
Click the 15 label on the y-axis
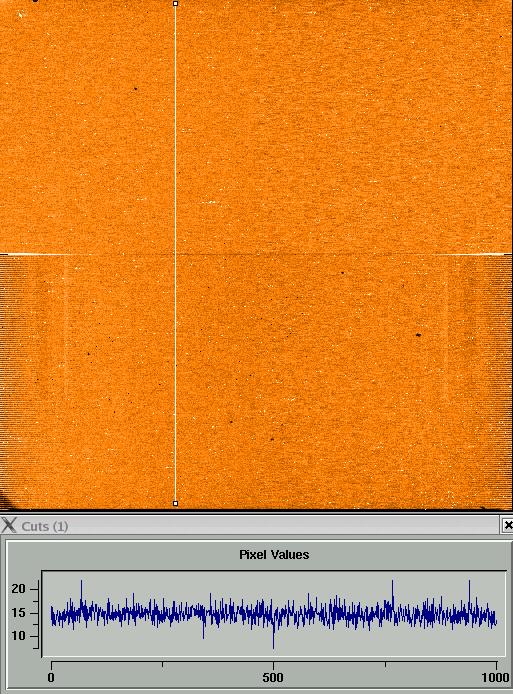19,613
